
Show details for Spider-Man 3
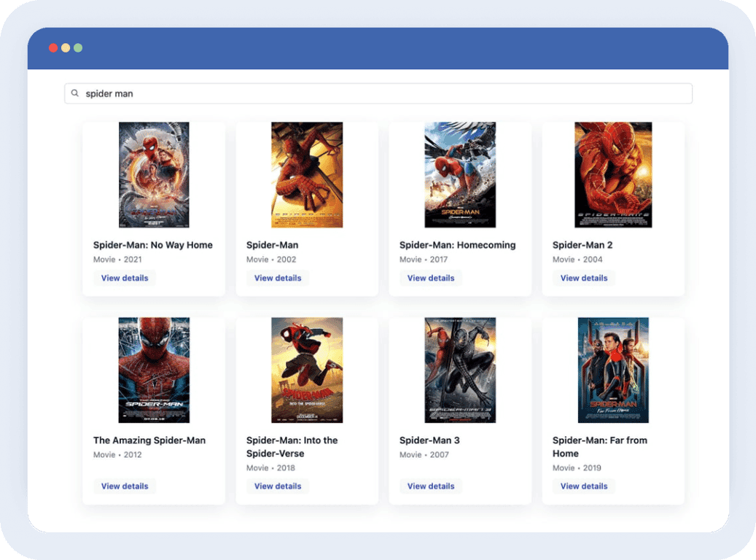431,486
